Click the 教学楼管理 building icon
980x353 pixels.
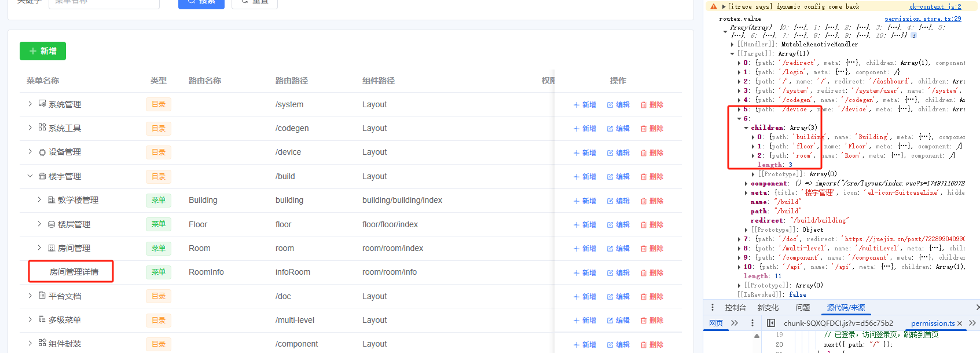coord(52,200)
